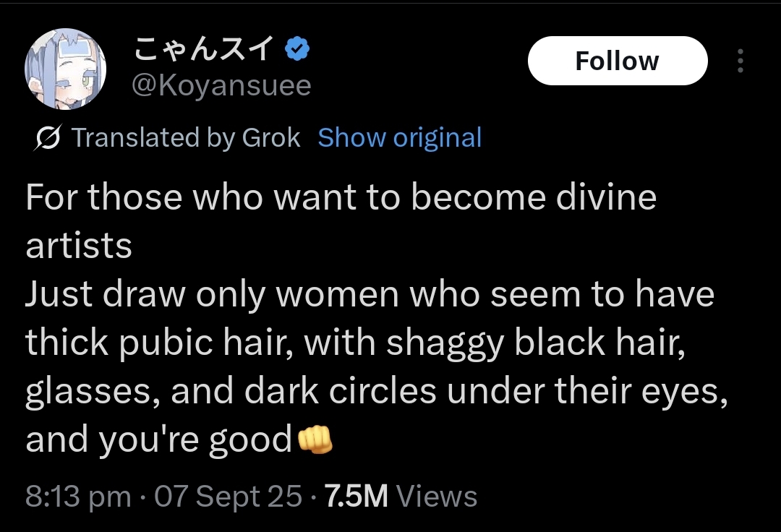The height and width of the screenshot is (532, 781).
Task: Show original untranslated tweet text
Action: (x=399, y=137)
